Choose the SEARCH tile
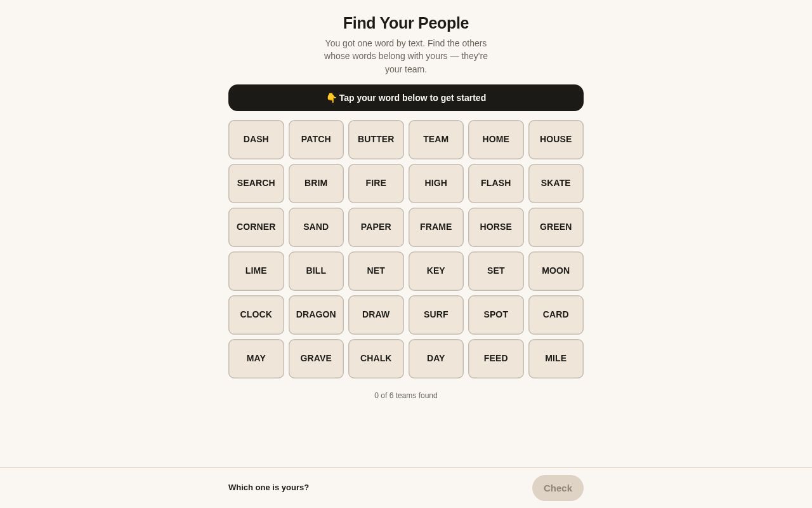This screenshot has height=508, width=812. tap(256, 184)
